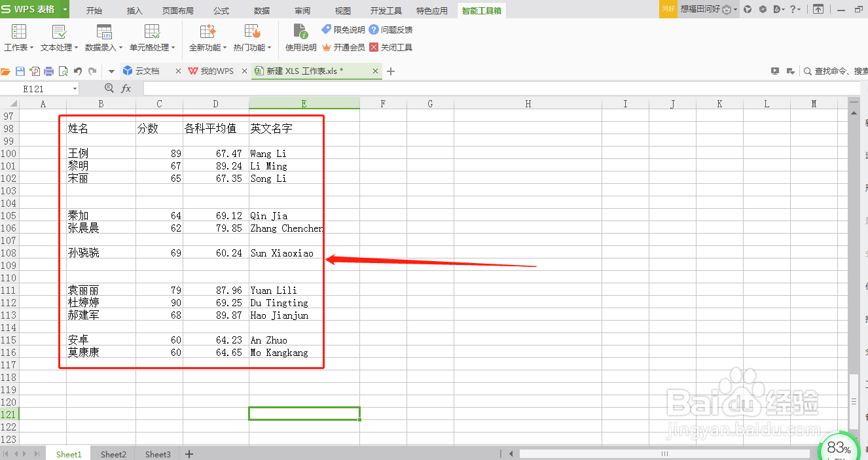868x460 pixels.
Task: Select column E header
Action: pos(304,103)
